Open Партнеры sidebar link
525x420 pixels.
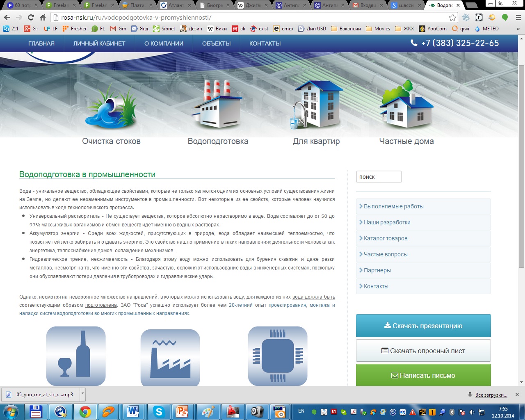423,270
